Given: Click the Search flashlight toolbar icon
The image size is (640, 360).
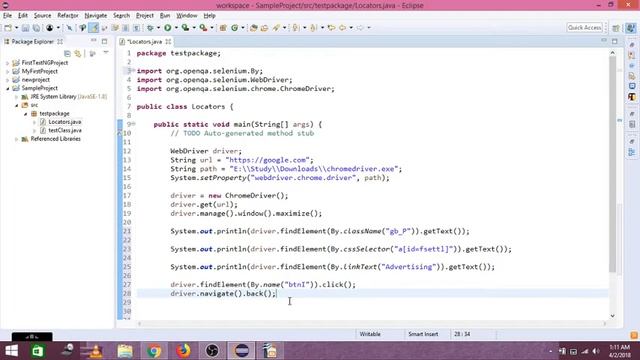Looking at the screenshot, I should [x=276, y=28].
